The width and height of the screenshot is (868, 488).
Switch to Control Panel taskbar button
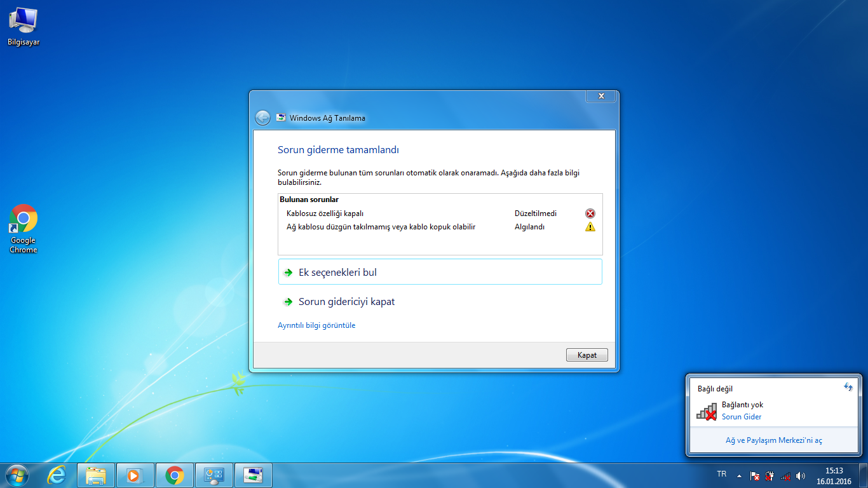pyautogui.click(x=214, y=475)
